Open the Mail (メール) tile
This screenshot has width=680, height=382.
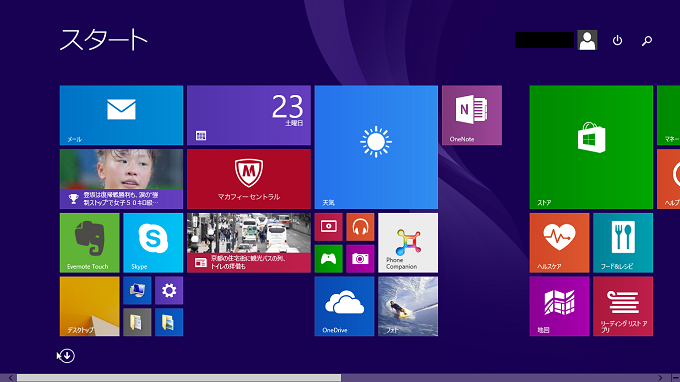pyautogui.click(x=121, y=115)
